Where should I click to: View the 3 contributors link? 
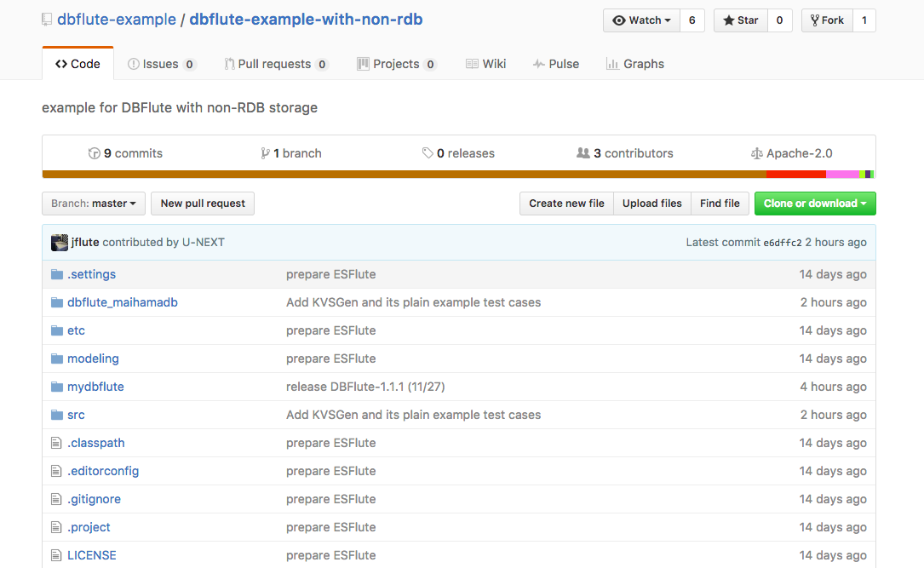coord(624,153)
